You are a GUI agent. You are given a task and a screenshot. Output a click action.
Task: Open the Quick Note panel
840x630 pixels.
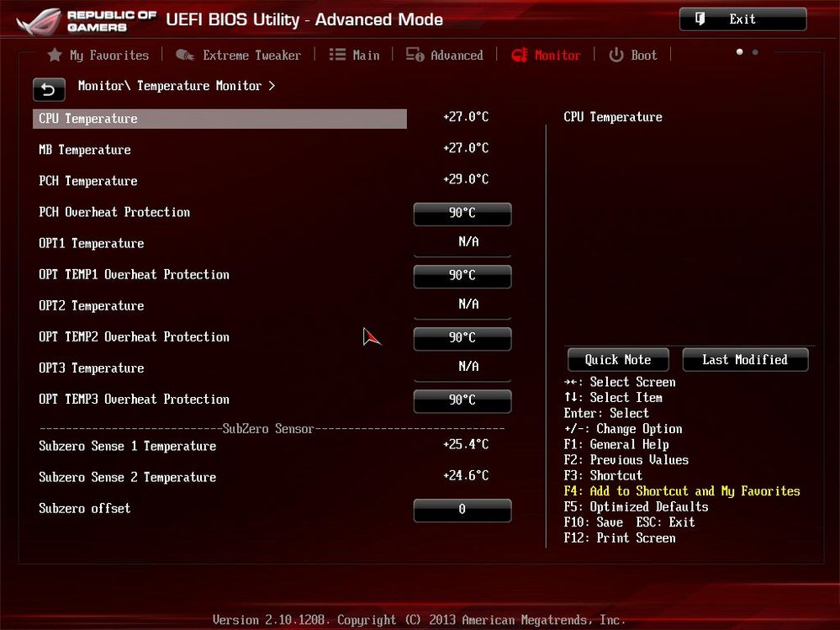tap(617, 359)
